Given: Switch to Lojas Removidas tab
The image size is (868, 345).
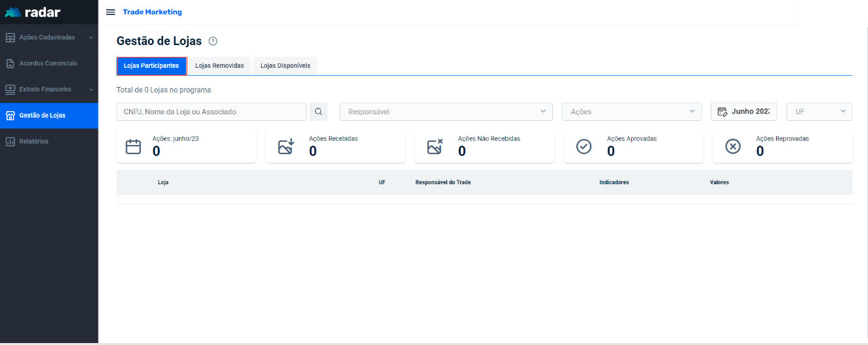Looking at the screenshot, I should pos(219,66).
